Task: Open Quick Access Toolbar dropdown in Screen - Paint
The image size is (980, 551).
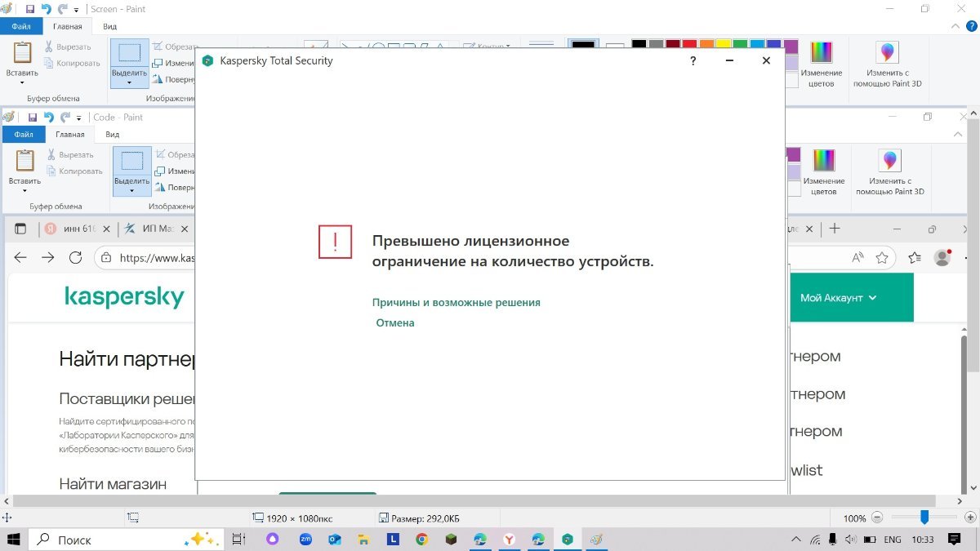Action: click(x=77, y=10)
